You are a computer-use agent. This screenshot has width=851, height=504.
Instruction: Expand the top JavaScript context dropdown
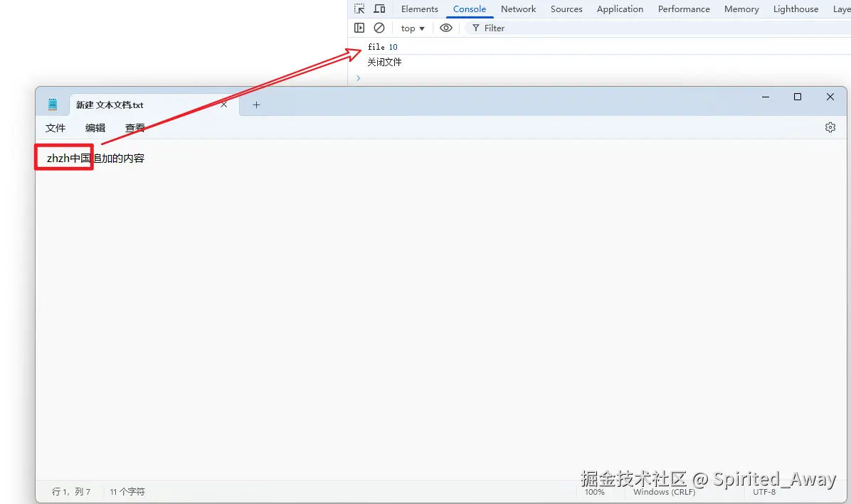[413, 28]
